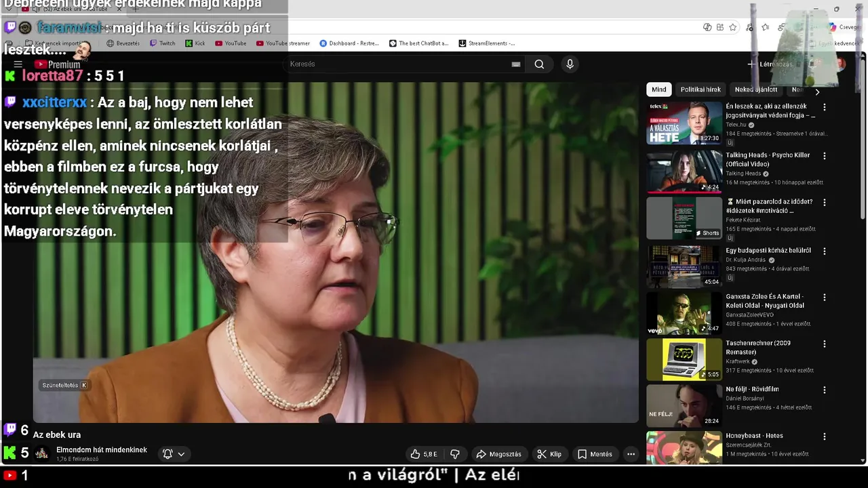Image resolution: width=868 pixels, height=488 pixels.
Task: Open the on-screen keyboard in search box
Action: pos(516,64)
